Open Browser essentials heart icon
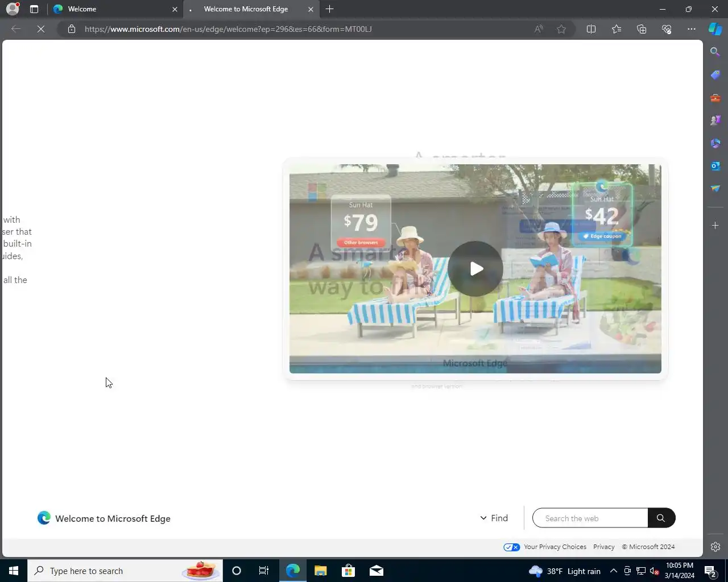 [667, 29]
